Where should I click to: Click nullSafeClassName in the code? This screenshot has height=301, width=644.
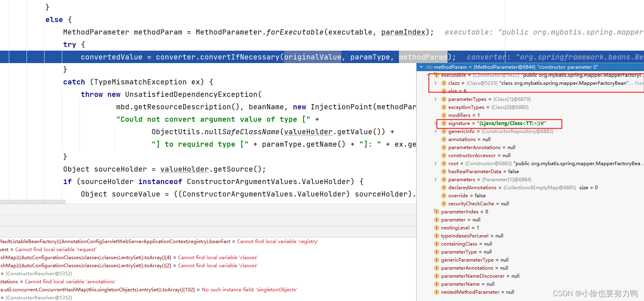pos(242,132)
